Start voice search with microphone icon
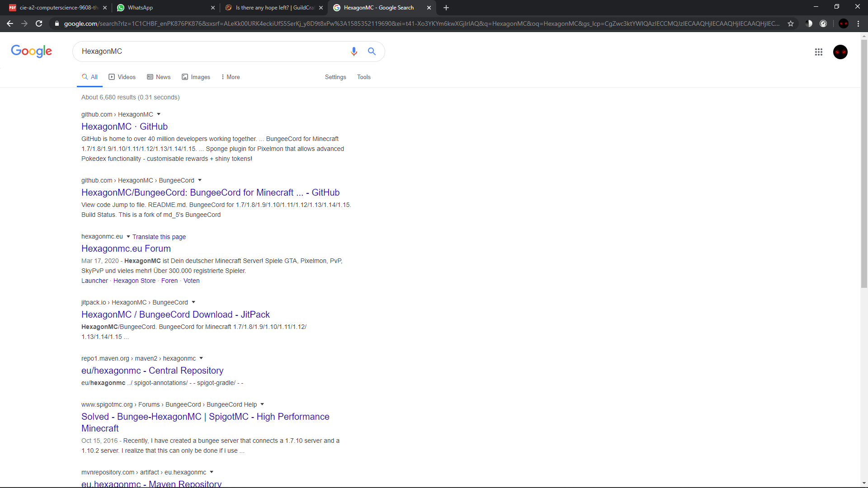 point(354,52)
